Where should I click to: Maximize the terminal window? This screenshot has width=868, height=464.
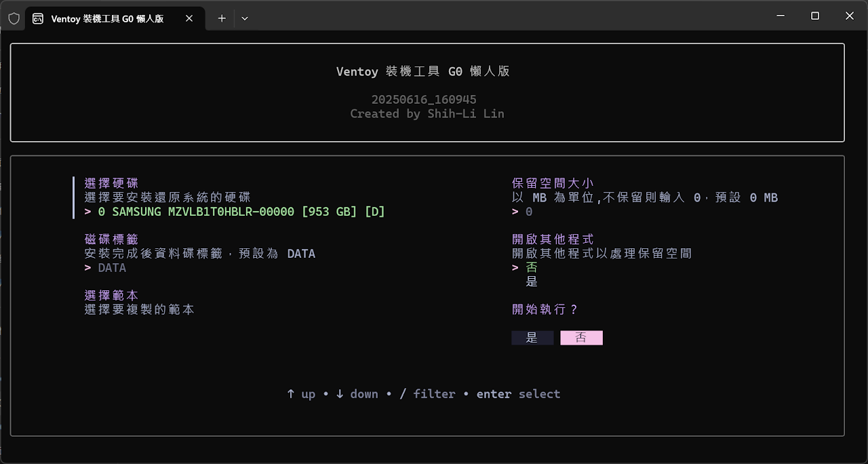tap(815, 16)
